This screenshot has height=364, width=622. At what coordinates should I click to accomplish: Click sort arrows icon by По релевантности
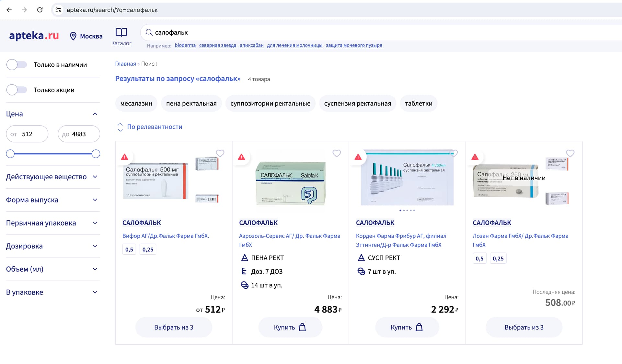click(120, 127)
